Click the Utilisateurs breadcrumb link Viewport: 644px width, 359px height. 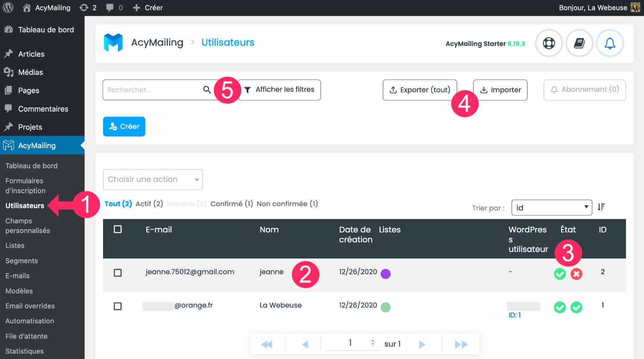tap(228, 43)
